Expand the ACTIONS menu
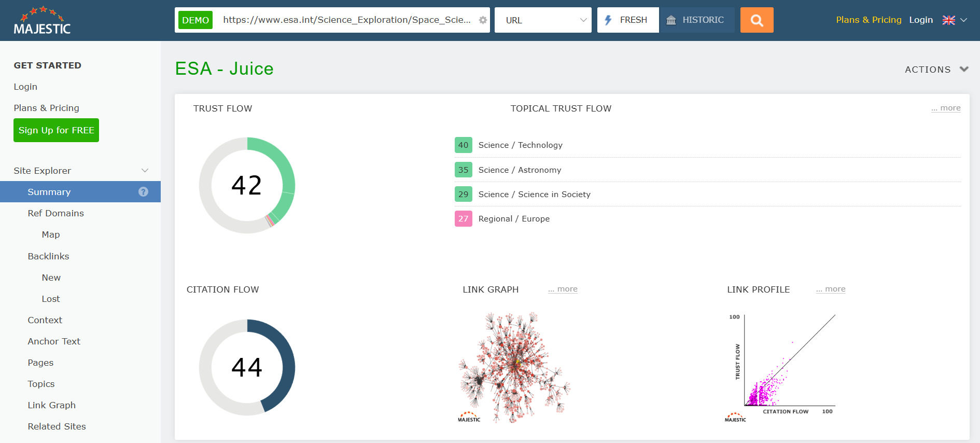Image resolution: width=980 pixels, height=443 pixels. point(936,70)
